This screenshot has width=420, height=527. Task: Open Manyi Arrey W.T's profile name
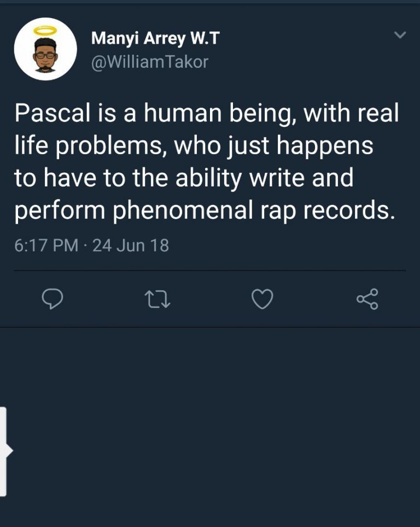pyautogui.click(x=156, y=38)
